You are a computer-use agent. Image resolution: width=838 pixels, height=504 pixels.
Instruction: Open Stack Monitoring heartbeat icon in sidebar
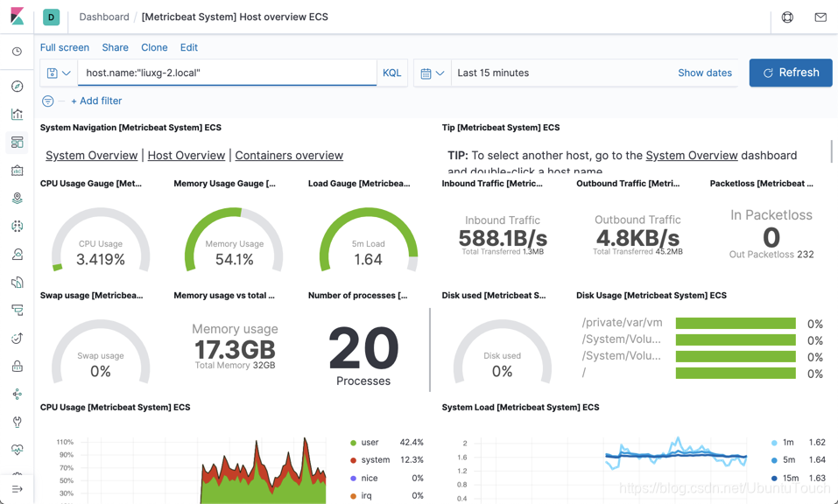click(x=18, y=450)
